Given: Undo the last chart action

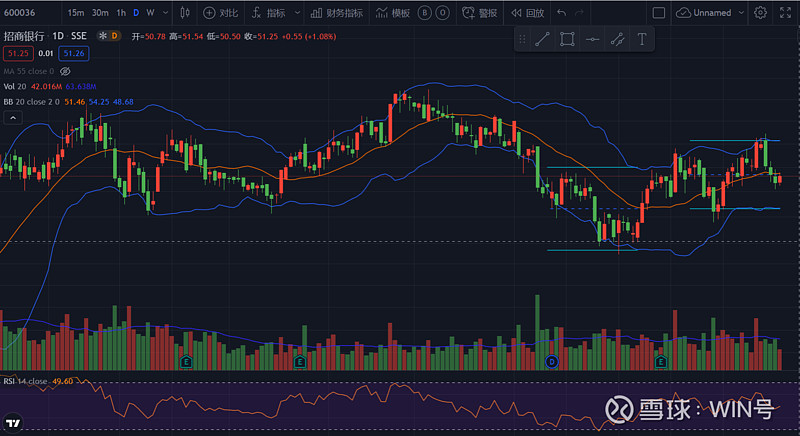Looking at the screenshot, I should point(562,13).
